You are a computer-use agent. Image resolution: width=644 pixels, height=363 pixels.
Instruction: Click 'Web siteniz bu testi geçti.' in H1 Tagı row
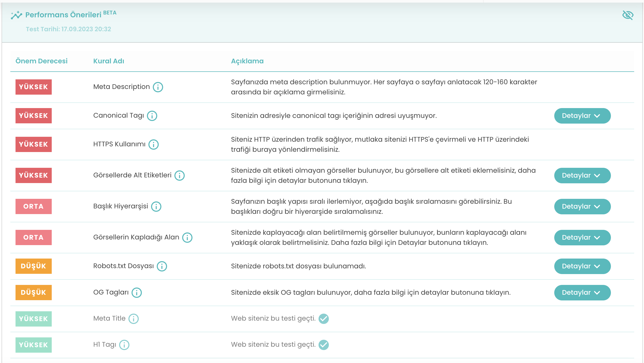[x=273, y=344]
